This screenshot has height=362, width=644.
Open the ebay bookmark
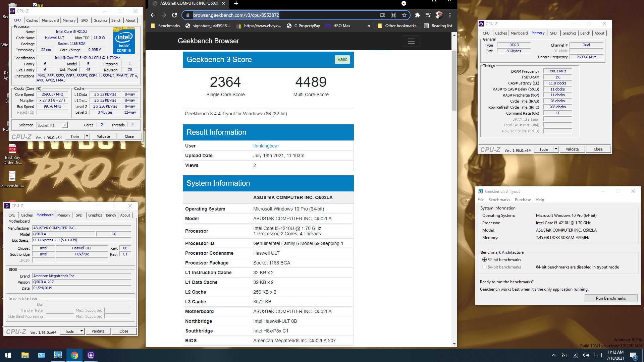coord(259,26)
